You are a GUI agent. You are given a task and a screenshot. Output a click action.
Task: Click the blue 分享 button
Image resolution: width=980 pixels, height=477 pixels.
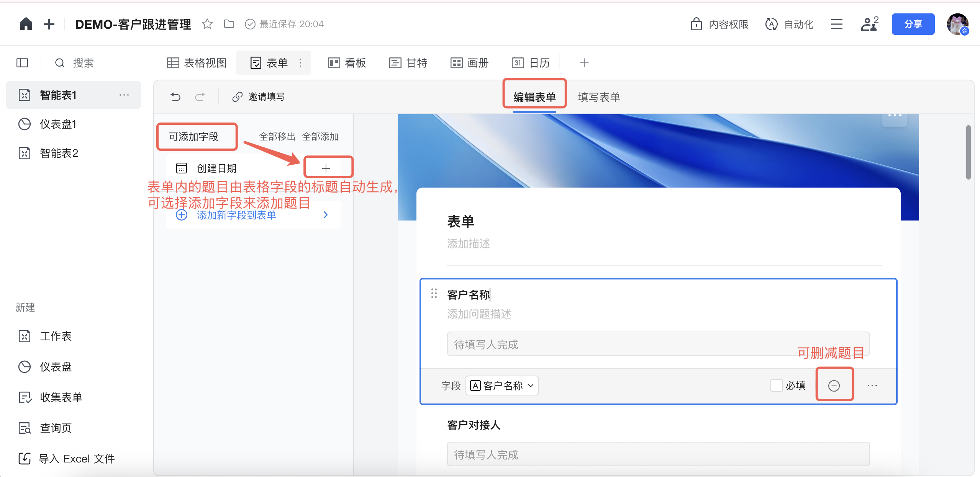click(913, 24)
